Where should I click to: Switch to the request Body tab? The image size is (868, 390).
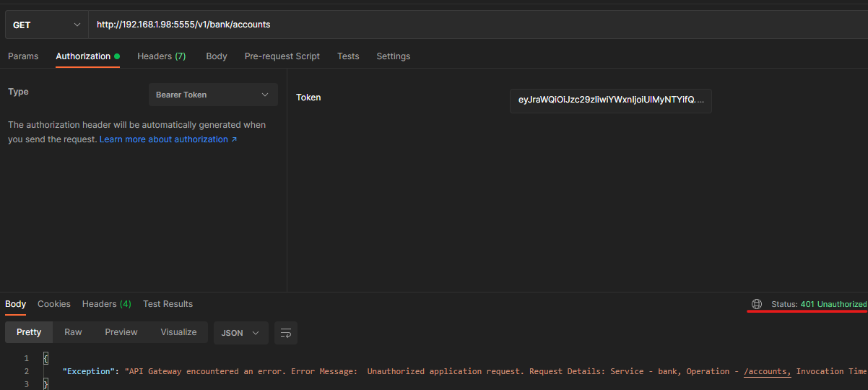[217, 56]
